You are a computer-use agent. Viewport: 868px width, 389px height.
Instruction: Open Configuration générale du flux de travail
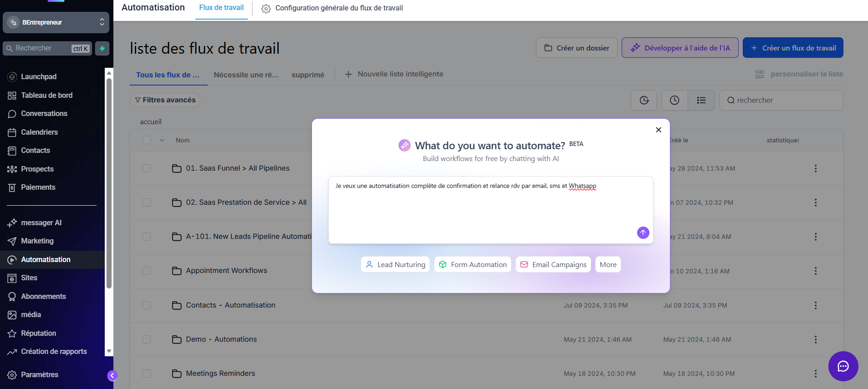(x=332, y=8)
